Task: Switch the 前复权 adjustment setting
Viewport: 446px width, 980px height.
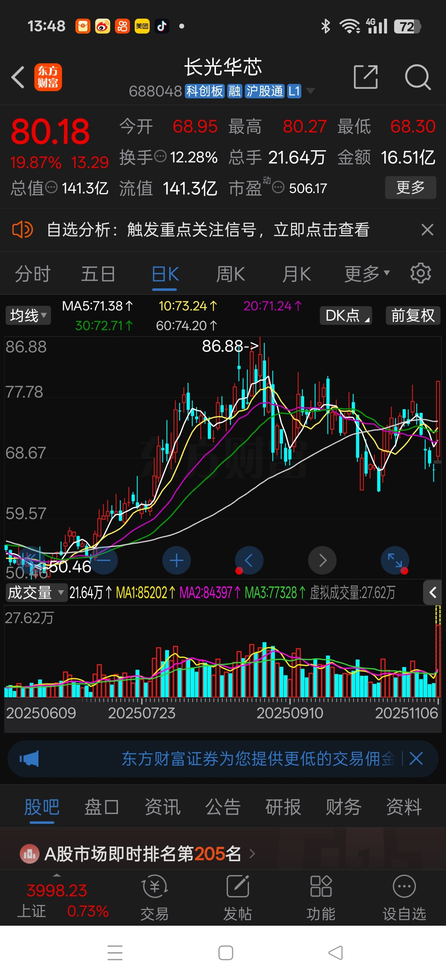Action: [413, 316]
